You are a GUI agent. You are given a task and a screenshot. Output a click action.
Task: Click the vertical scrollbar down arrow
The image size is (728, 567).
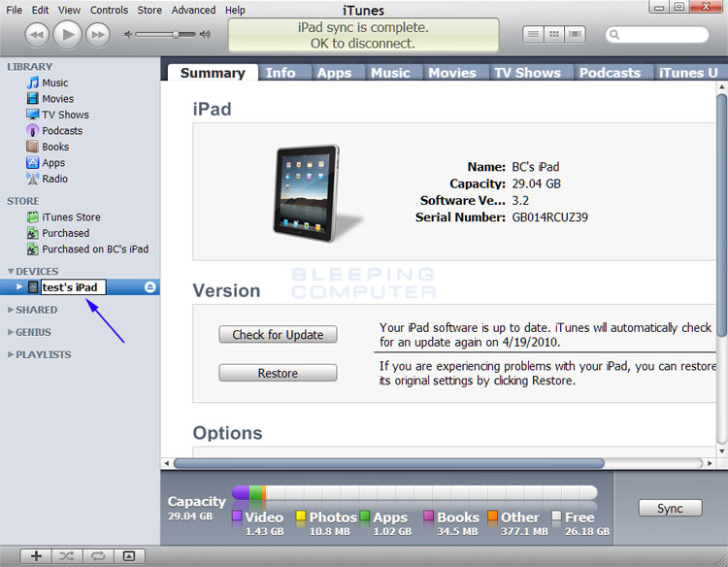tap(721, 450)
